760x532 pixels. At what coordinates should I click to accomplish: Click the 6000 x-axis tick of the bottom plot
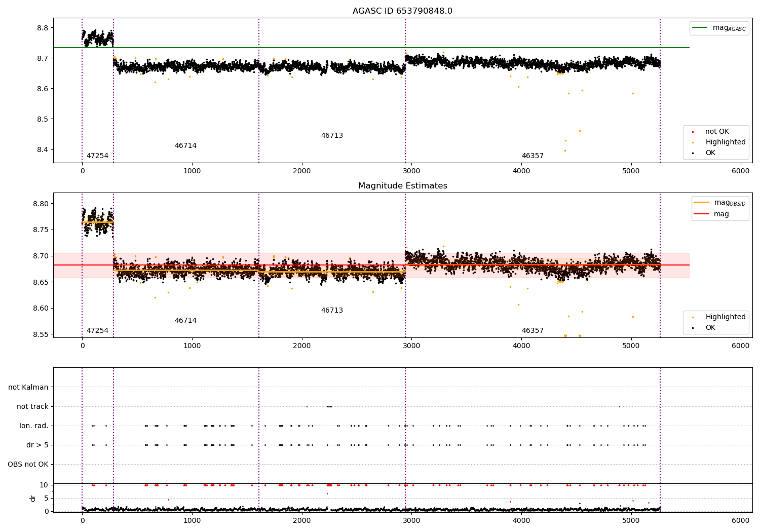tap(741, 520)
